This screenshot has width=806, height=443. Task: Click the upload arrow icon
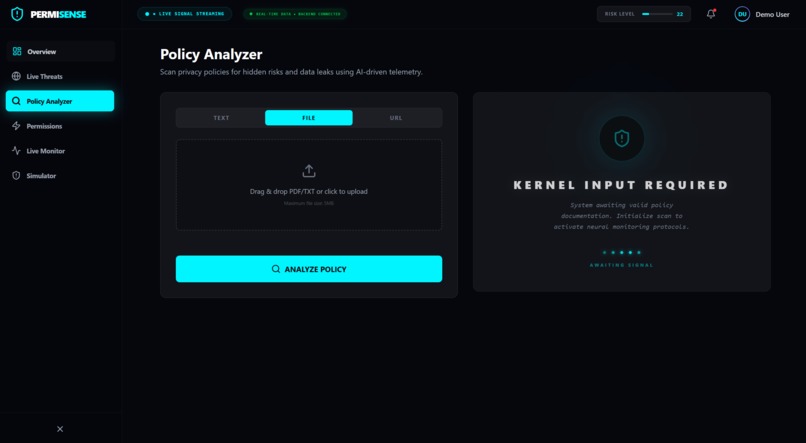tap(309, 171)
